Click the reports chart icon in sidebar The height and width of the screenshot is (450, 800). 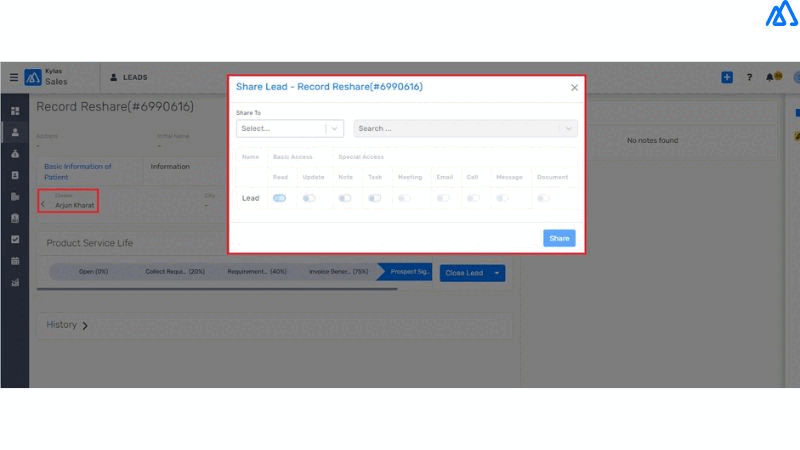[15, 283]
